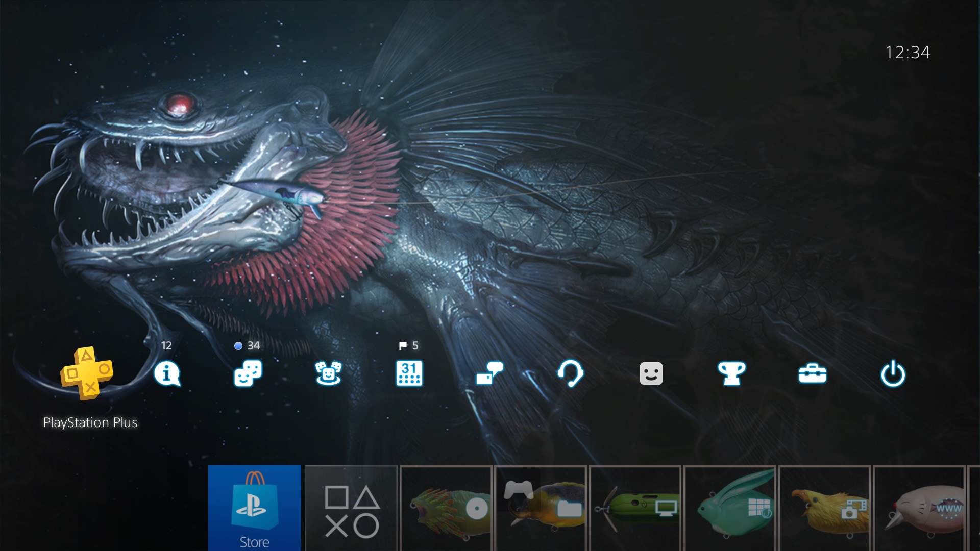Open Notifications with the info bubble icon
This screenshot has height=551, width=980.
point(167,373)
